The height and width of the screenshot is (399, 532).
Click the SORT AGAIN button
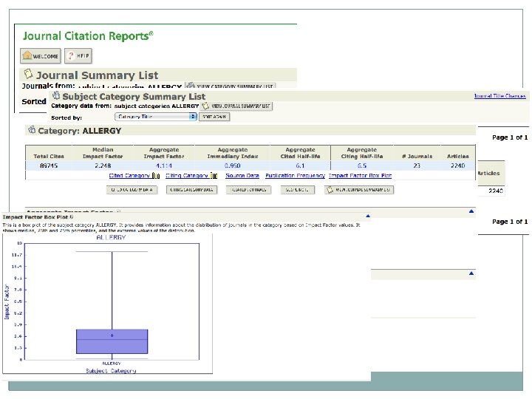214,117
